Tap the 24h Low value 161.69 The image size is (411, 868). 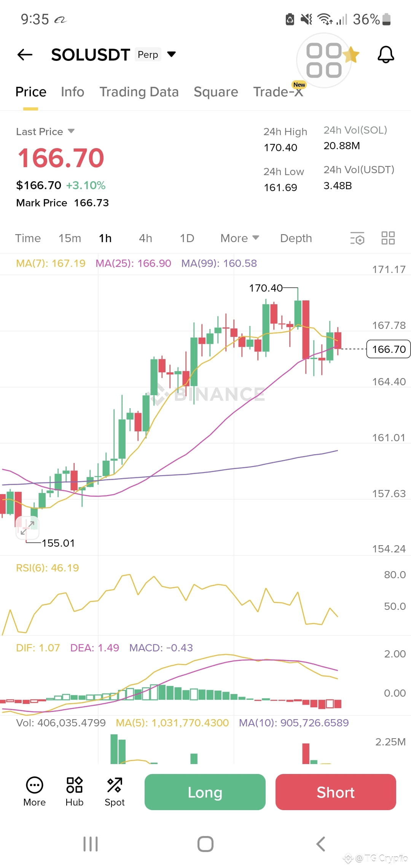(x=280, y=188)
